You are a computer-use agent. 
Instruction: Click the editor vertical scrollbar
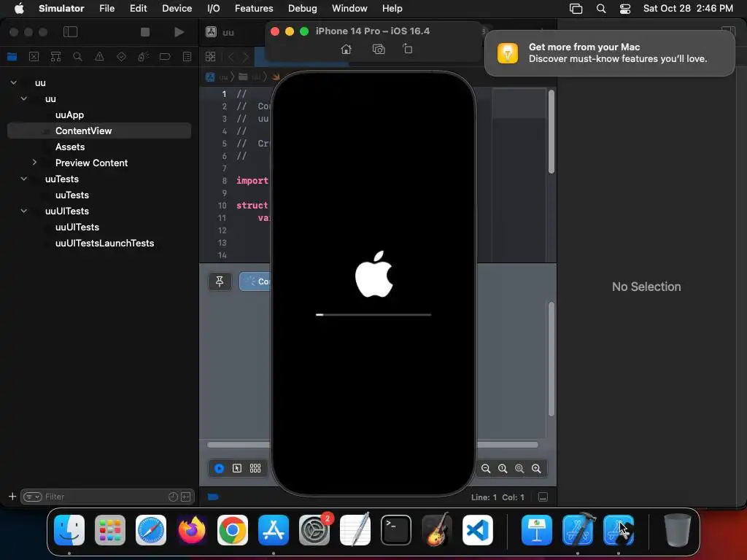(551, 132)
